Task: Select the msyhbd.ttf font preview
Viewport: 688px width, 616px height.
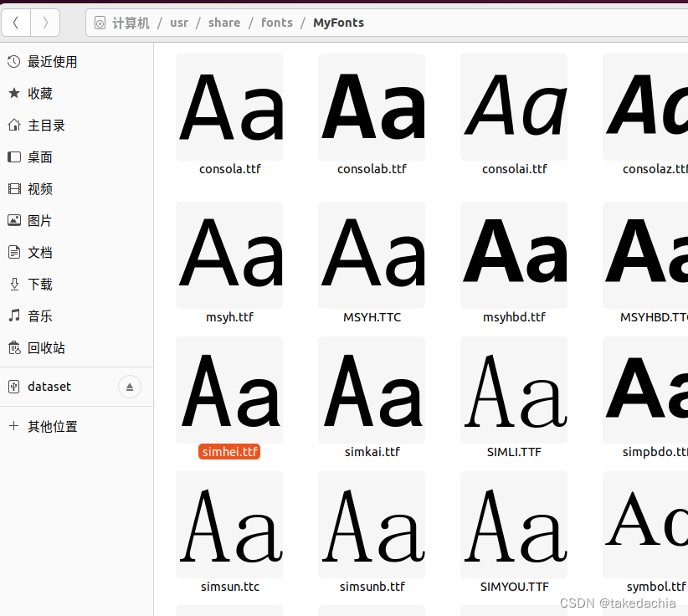Action: click(x=514, y=255)
